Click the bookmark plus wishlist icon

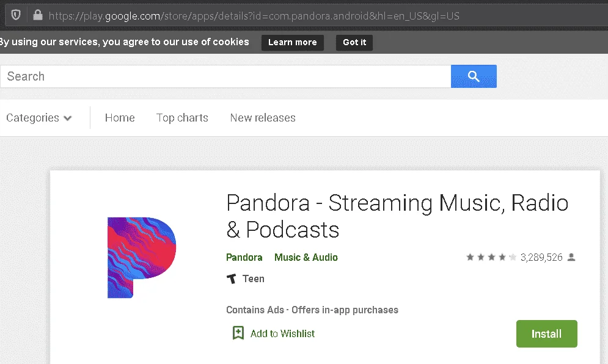[238, 333]
